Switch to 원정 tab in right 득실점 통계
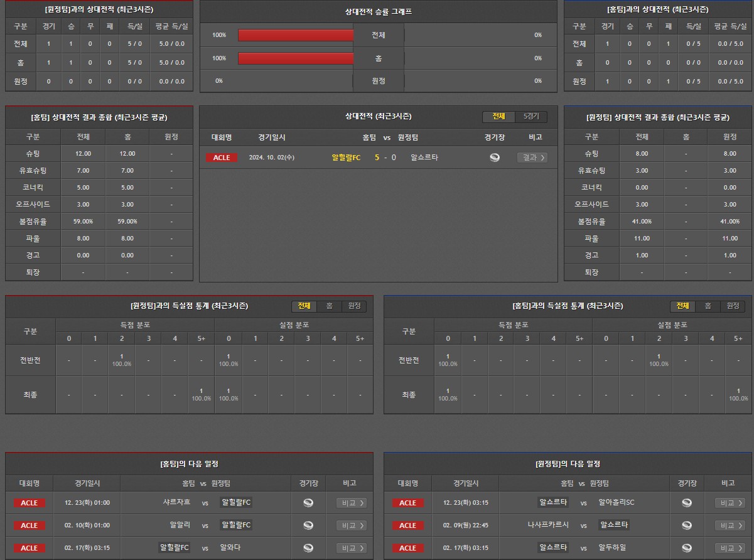 733,306
